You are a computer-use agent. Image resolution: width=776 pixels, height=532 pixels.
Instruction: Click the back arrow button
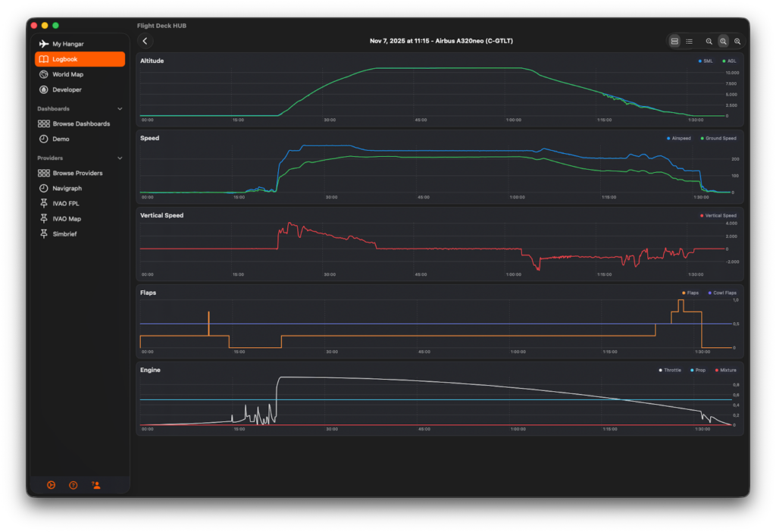[145, 41]
